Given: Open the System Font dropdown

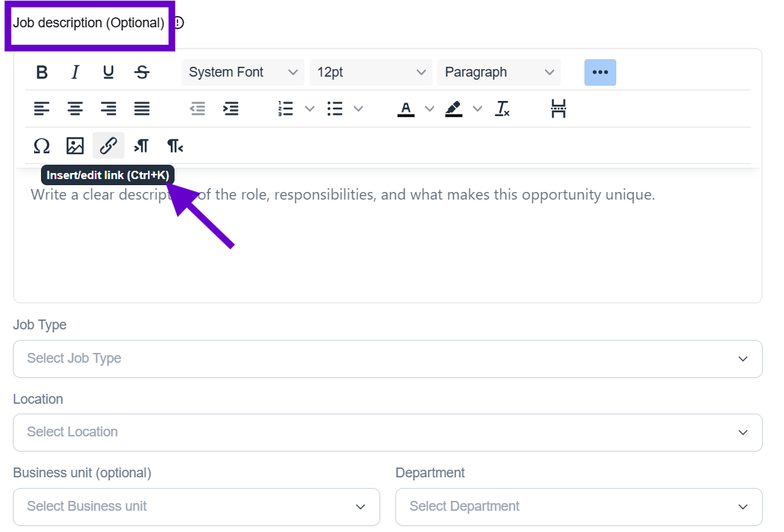Looking at the screenshot, I should pos(242,72).
